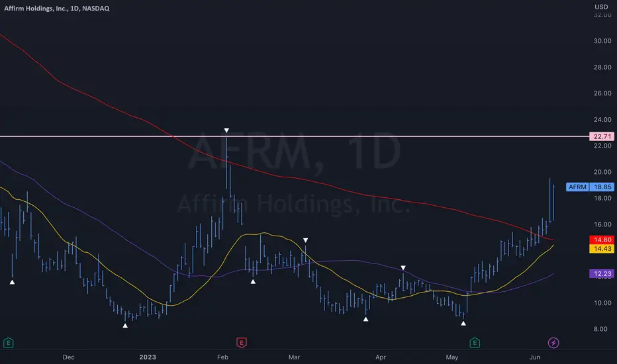Select the down-triangle pivot marker in early March

coord(305,240)
